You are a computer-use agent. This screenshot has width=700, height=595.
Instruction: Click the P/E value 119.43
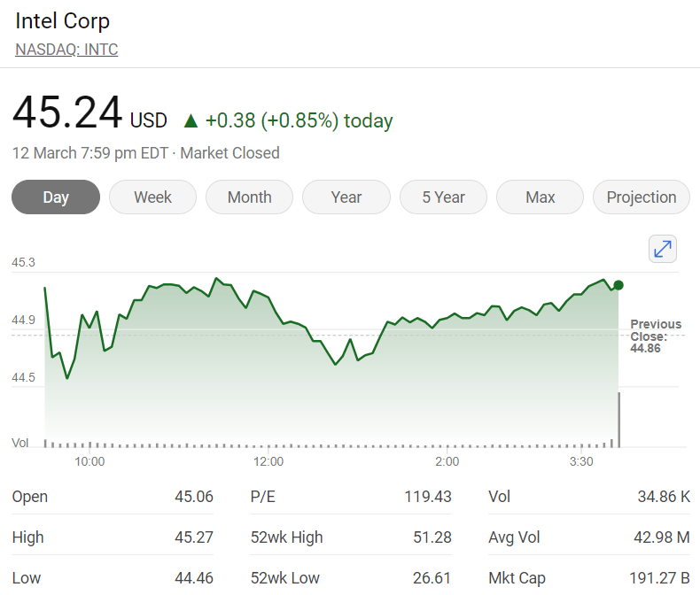tap(428, 497)
